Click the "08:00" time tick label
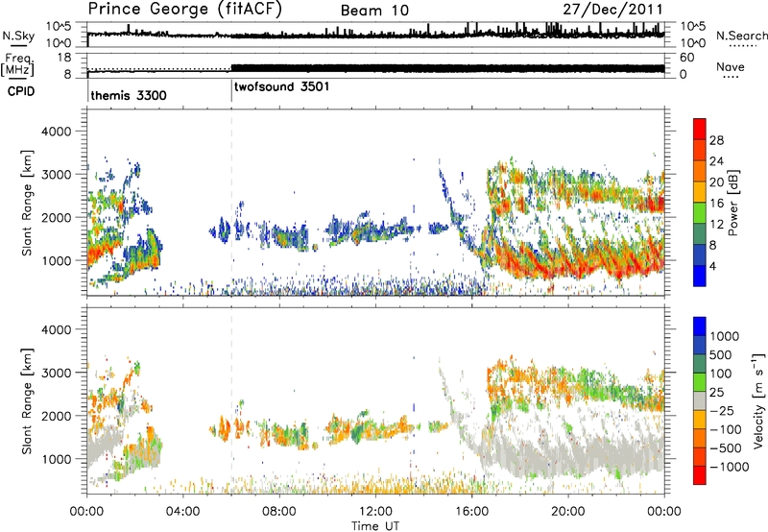 [279, 512]
